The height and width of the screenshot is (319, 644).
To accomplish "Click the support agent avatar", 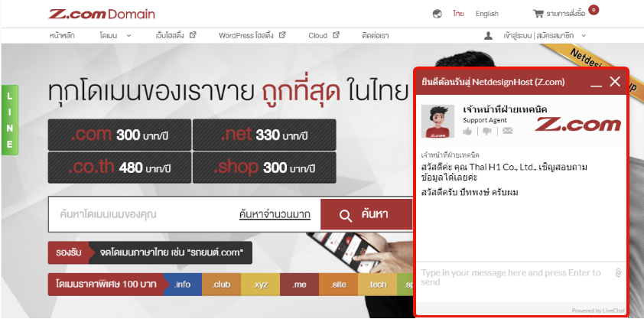I will point(437,121).
